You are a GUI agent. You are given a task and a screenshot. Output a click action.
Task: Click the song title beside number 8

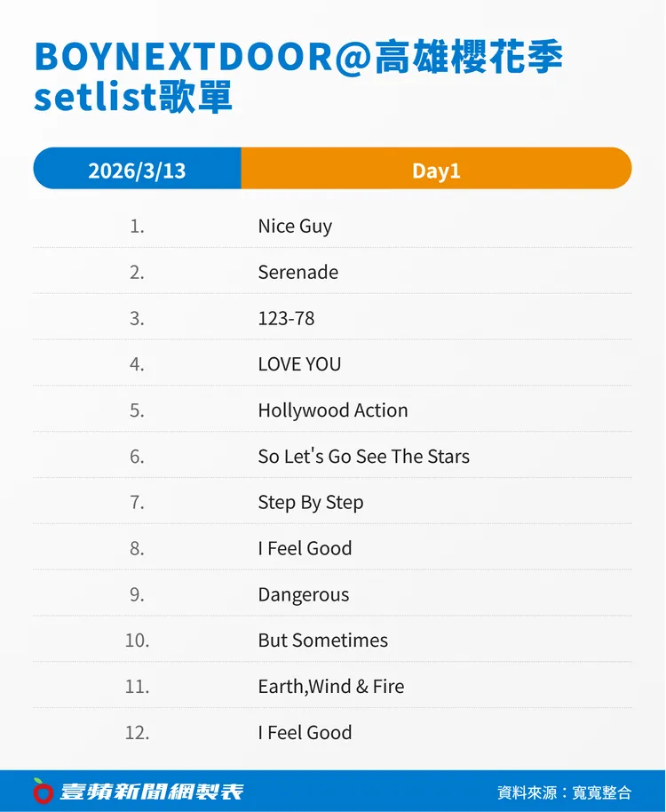coord(305,548)
